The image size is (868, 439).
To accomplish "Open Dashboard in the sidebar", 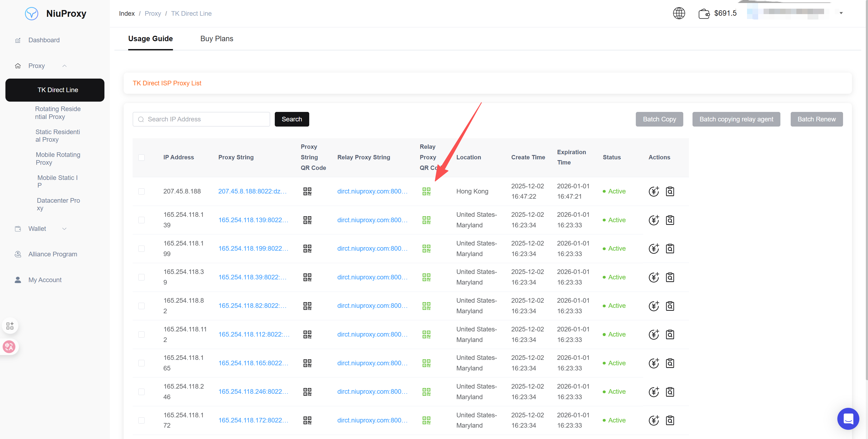I will [x=44, y=40].
